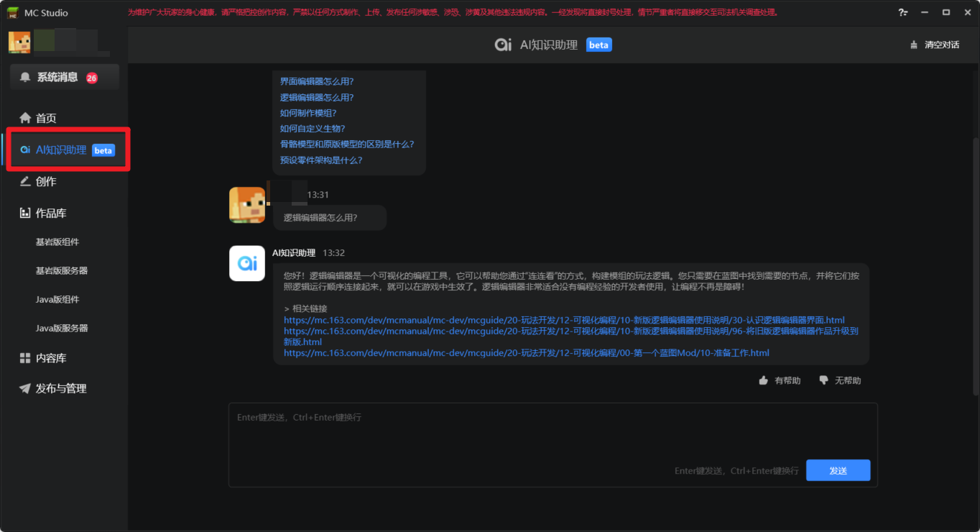
Task: Click thumbs-down icon beside 无帮助
Action: [824, 381]
